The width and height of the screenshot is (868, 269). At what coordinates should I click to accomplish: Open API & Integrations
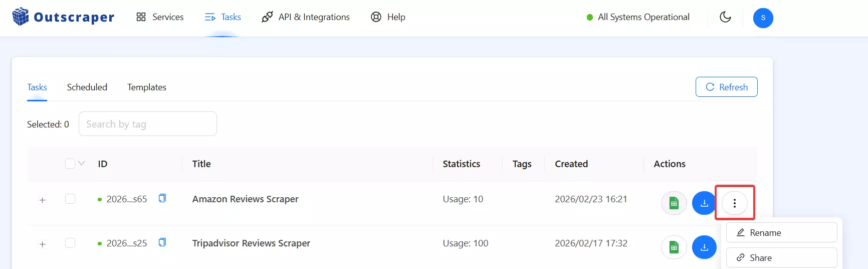306,17
